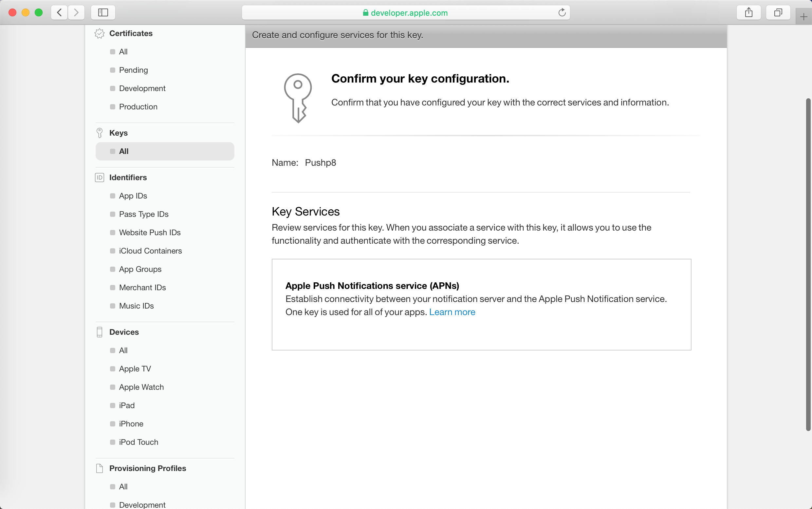
Task: Select All under Keys
Action: 124,151
